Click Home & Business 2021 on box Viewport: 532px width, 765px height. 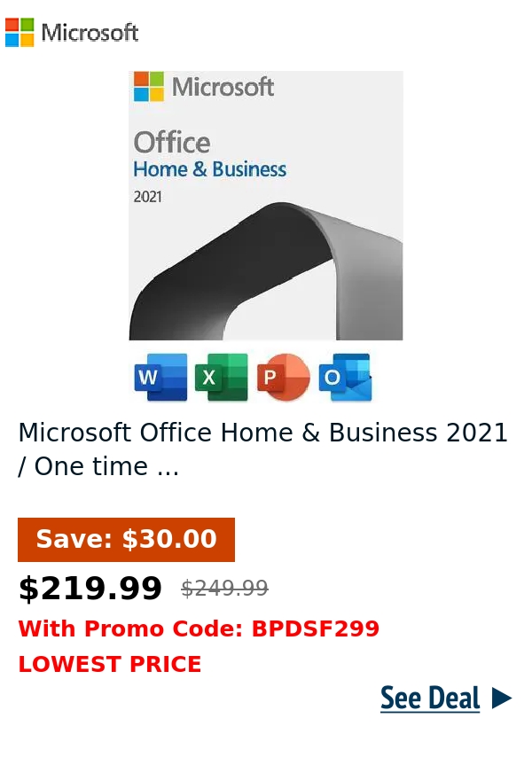click(211, 168)
